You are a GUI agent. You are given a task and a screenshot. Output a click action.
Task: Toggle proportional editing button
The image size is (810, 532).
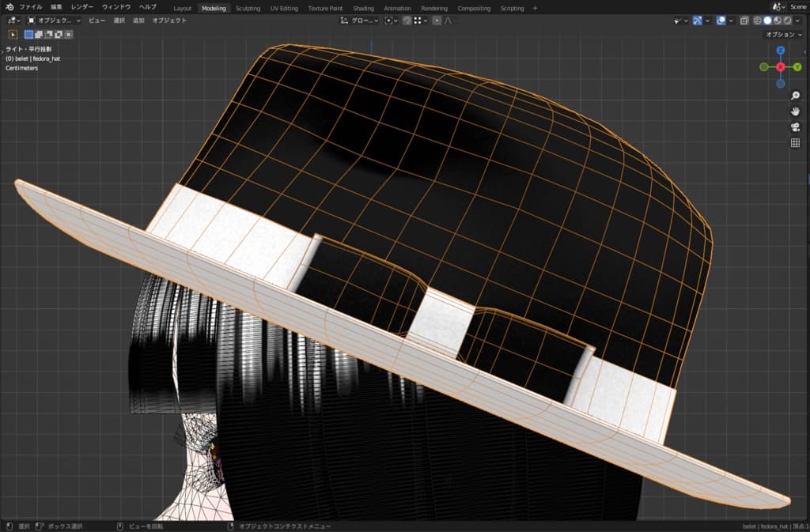pos(437,21)
